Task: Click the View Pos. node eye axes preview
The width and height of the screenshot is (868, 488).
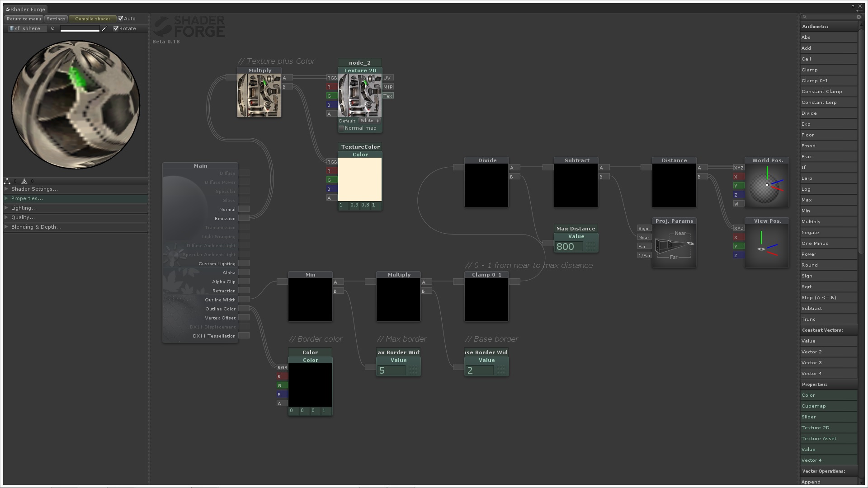Action: coord(767,246)
